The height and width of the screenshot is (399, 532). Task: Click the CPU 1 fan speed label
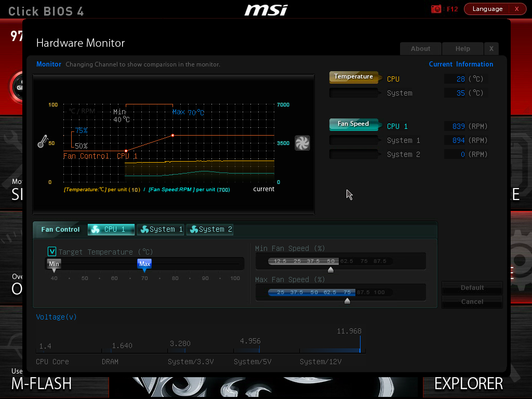click(397, 126)
